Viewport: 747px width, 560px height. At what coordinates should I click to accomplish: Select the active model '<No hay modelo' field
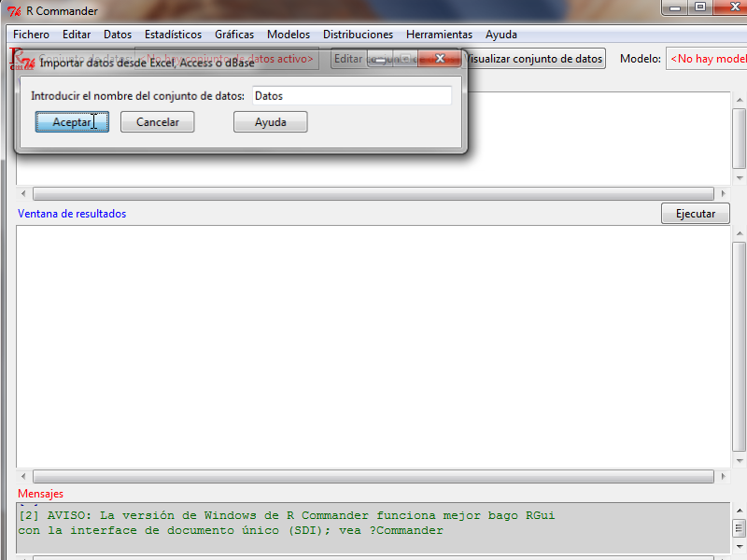tap(707, 59)
